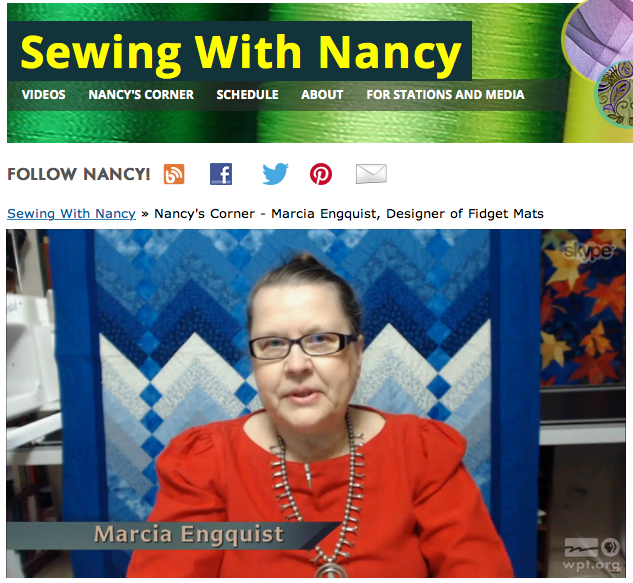The image size is (633, 583).
Task: Click the Marcia Engquist name caption
Action: (189, 534)
